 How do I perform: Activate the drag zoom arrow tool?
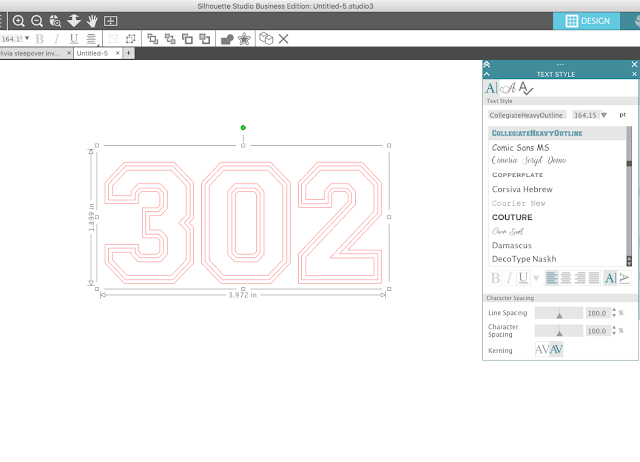click(74, 21)
